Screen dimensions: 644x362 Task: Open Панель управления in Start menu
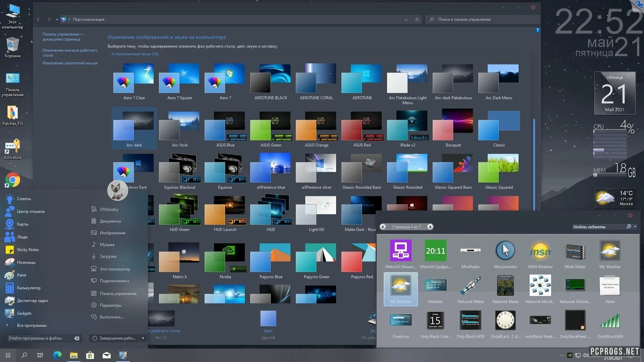[118, 293]
